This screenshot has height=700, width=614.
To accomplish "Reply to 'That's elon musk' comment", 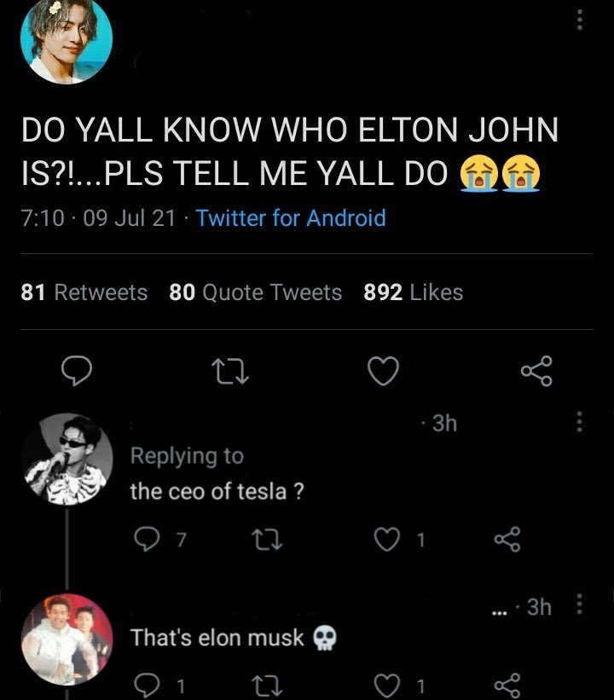I will [147, 684].
